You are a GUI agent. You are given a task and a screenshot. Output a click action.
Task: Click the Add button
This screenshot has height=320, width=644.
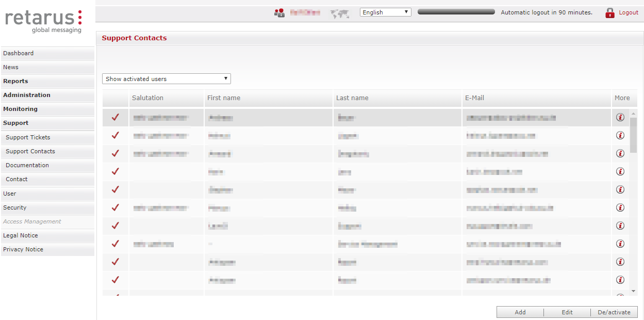coord(520,312)
